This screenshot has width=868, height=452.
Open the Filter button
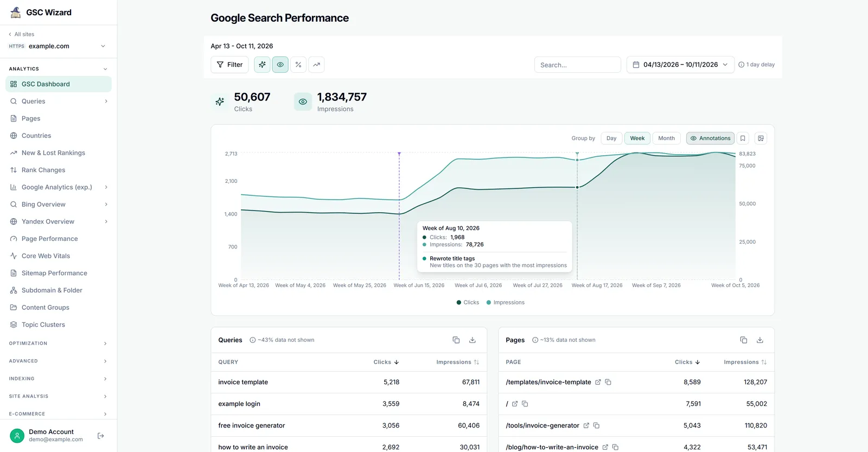(x=229, y=65)
